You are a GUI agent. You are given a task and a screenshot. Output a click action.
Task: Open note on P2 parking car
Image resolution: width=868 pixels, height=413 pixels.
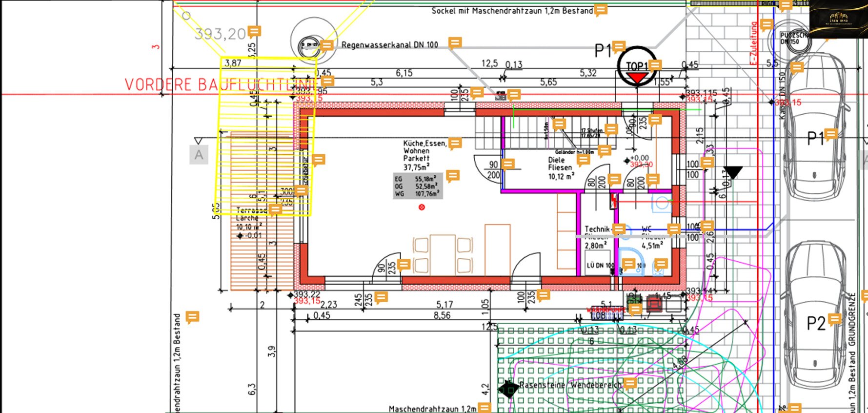[835, 319]
